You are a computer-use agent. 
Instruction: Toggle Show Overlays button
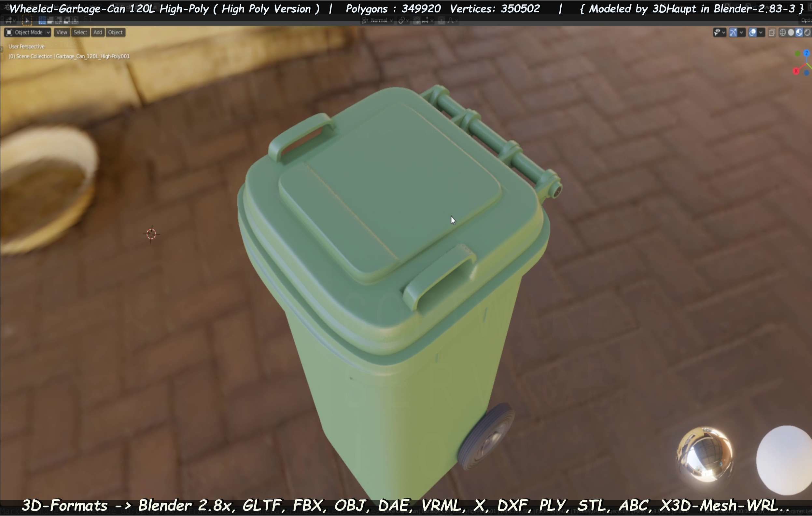(753, 32)
